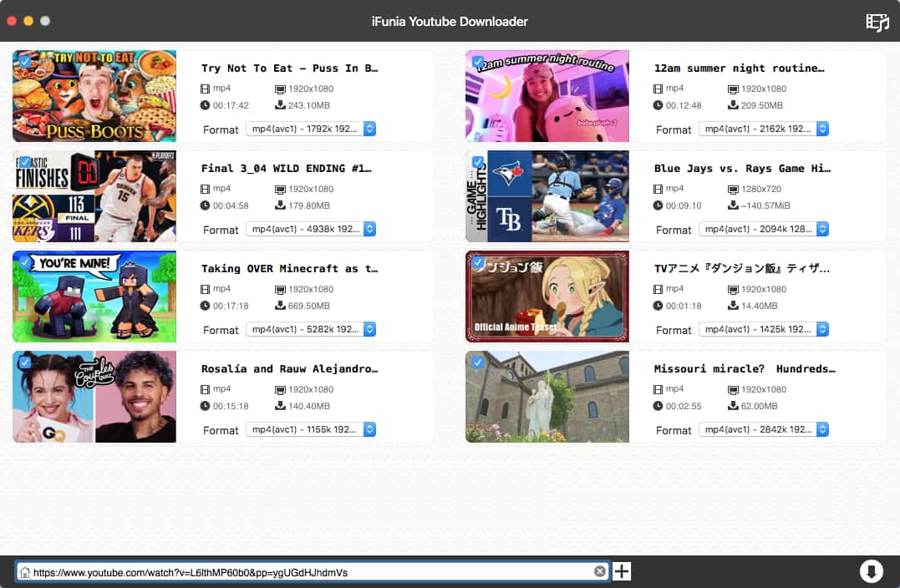
Task: Deselect the Blue Jays vs. Rays video
Action: coord(478,162)
